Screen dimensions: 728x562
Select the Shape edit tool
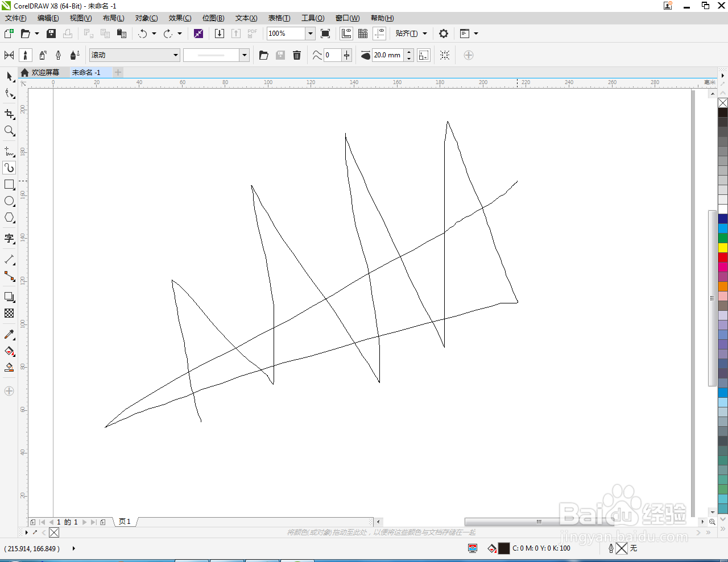coord(9,94)
